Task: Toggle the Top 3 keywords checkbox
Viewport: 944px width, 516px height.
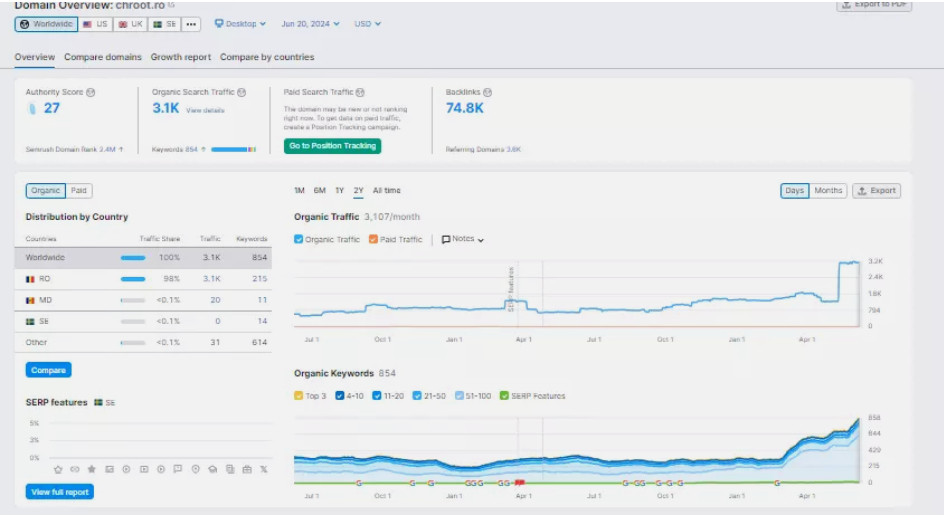Action: point(299,396)
